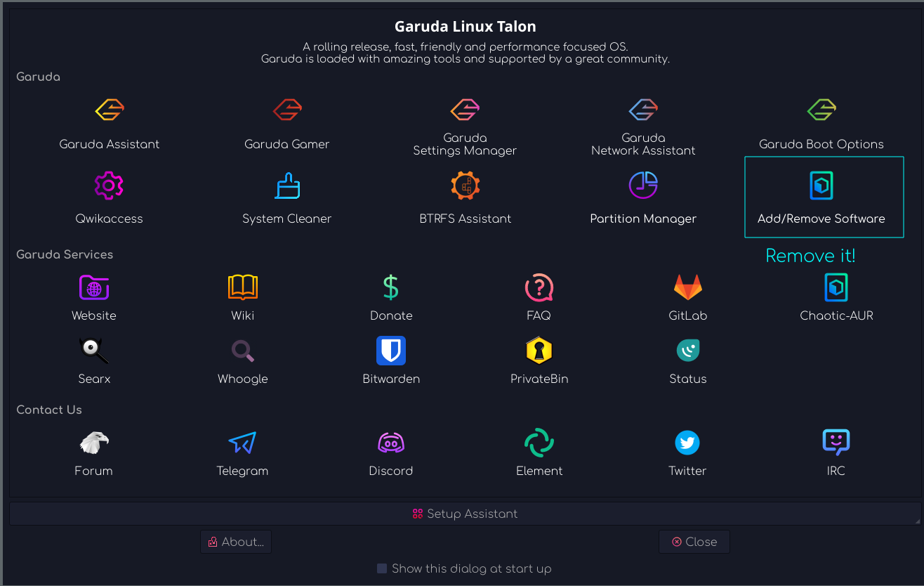
Task: Toggle Show this dialog at start up
Action: (382, 568)
